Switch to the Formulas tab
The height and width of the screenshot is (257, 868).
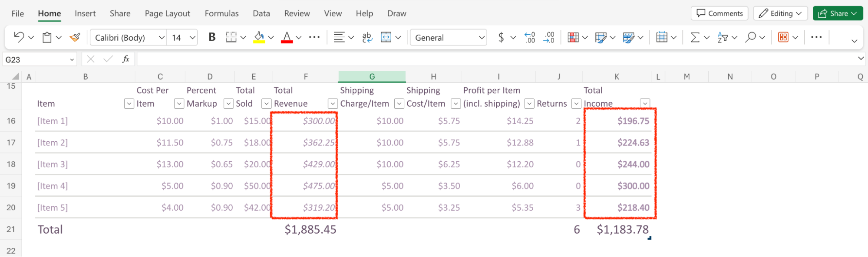(221, 13)
